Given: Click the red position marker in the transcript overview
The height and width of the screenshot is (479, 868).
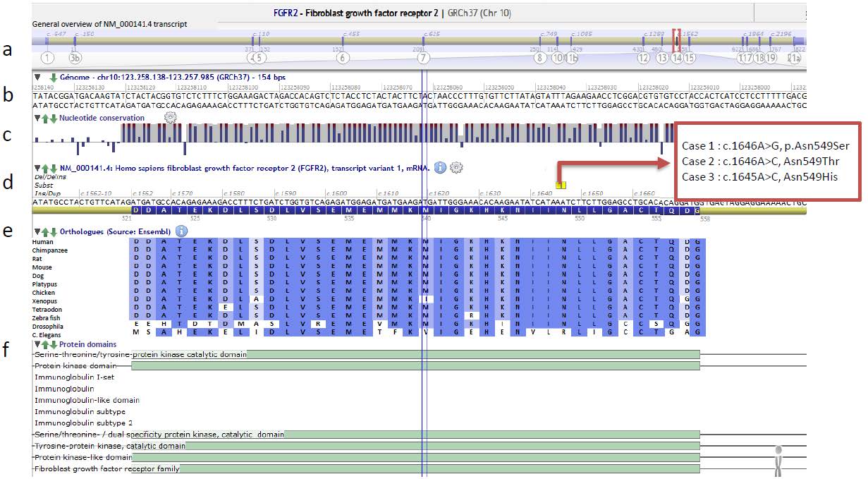Looking at the screenshot, I should click(x=676, y=39).
